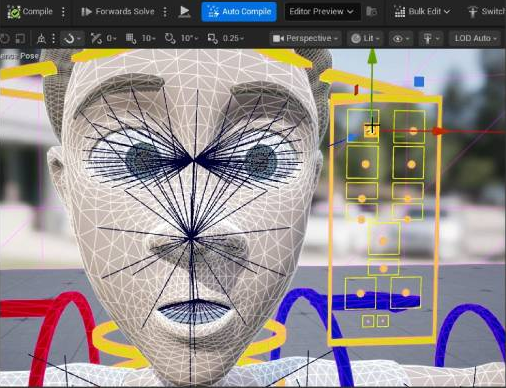The height and width of the screenshot is (388, 506).
Task: Open the surface snapping 0 value dropdown
Action: [x=111, y=38]
